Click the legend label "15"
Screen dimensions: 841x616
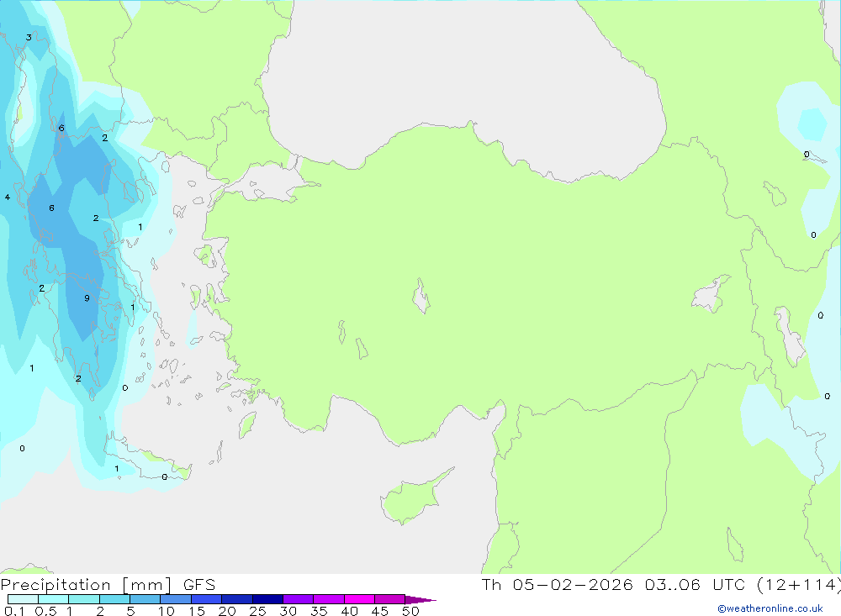tap(197, 611)
